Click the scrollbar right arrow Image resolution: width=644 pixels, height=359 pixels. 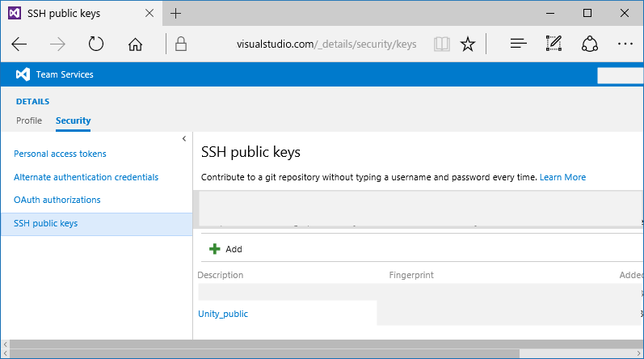coord(639,353)
